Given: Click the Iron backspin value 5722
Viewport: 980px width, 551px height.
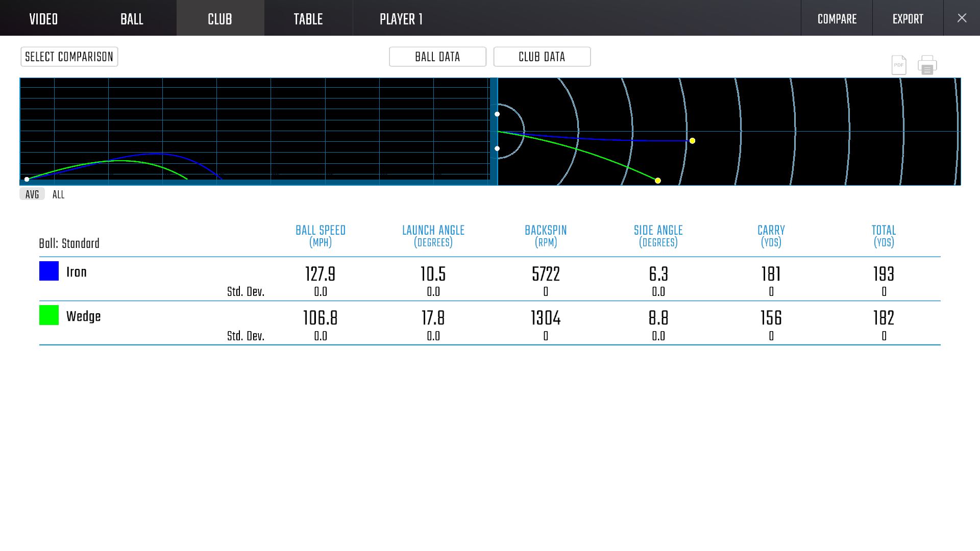Looking at the screenshot, I should click(x=546, y=274).
